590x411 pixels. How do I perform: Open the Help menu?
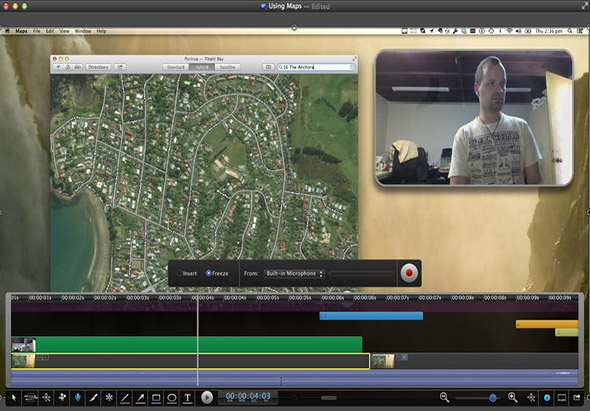[x=101, y=31]
